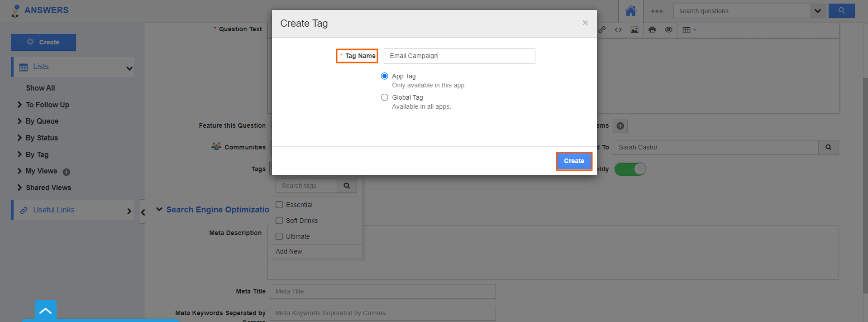The height and width of the screenshot is (322, 868).
Task: Click the search questions field
Action: [742, 11]
